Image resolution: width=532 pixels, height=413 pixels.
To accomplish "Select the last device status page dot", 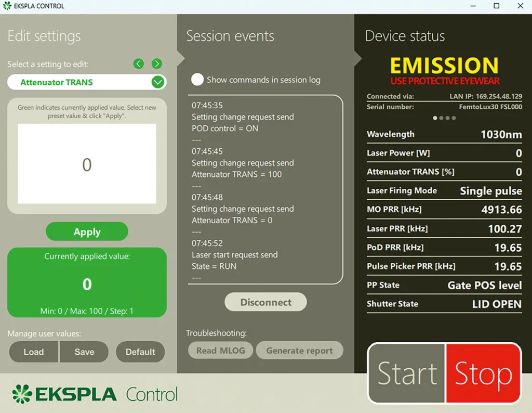I will pos(454,118).
